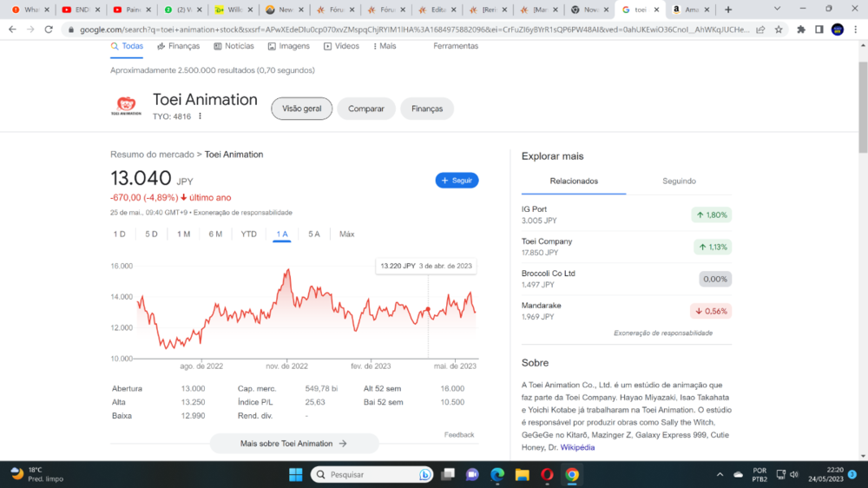Open the weather widget showing 18°C
This screenshot has width=868, height=488.
37,475
